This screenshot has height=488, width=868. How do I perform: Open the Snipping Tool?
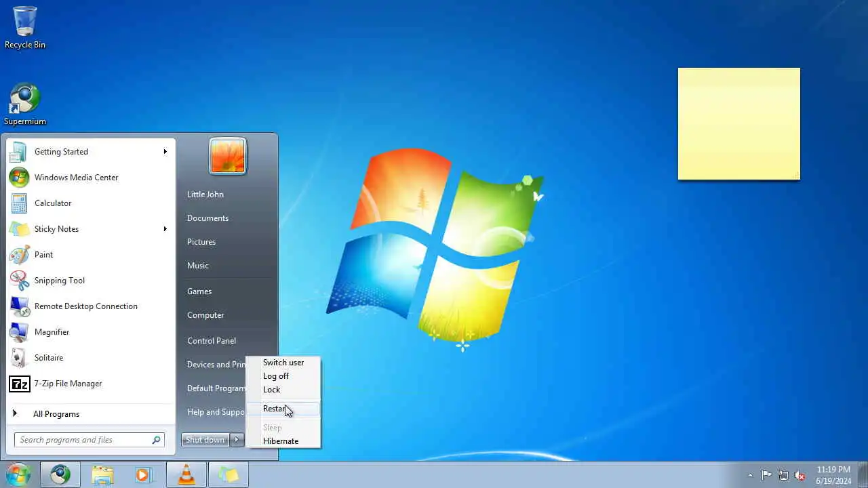[x=91, y=281]
